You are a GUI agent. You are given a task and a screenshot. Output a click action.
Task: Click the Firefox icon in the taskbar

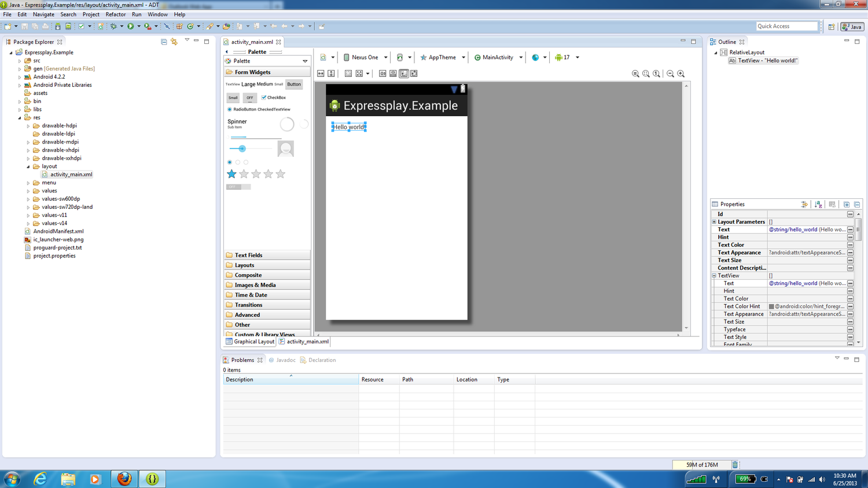[124, 479]
